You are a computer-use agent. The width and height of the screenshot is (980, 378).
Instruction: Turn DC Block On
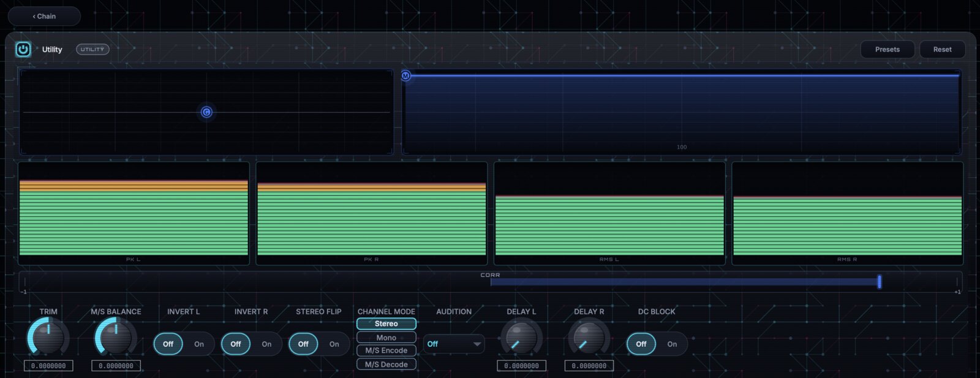click(672, 344)
